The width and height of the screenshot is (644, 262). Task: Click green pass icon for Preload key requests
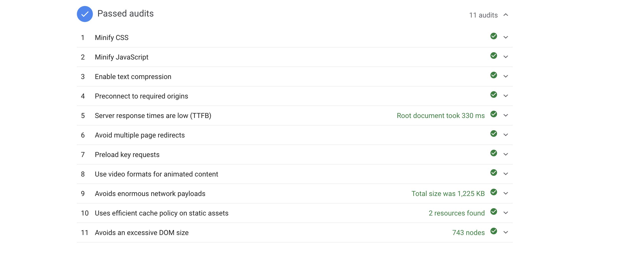point(493,153)
